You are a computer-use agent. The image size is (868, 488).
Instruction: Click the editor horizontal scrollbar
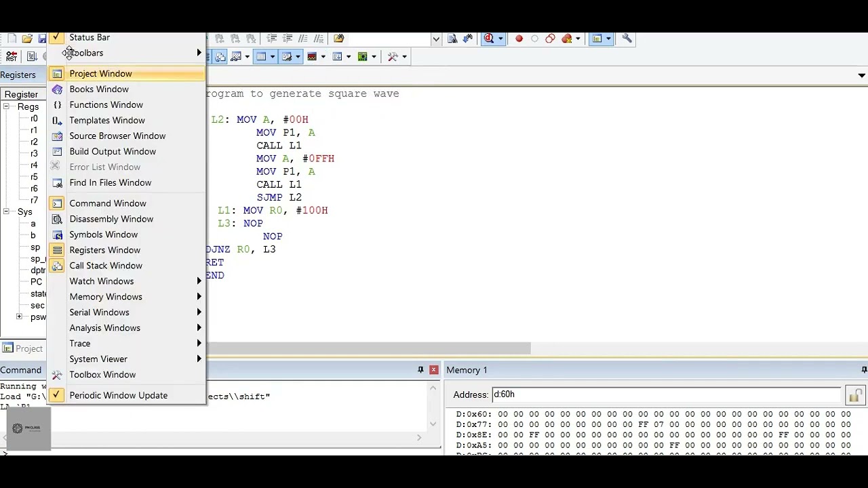pyautogui.click(x=369, y=348)
